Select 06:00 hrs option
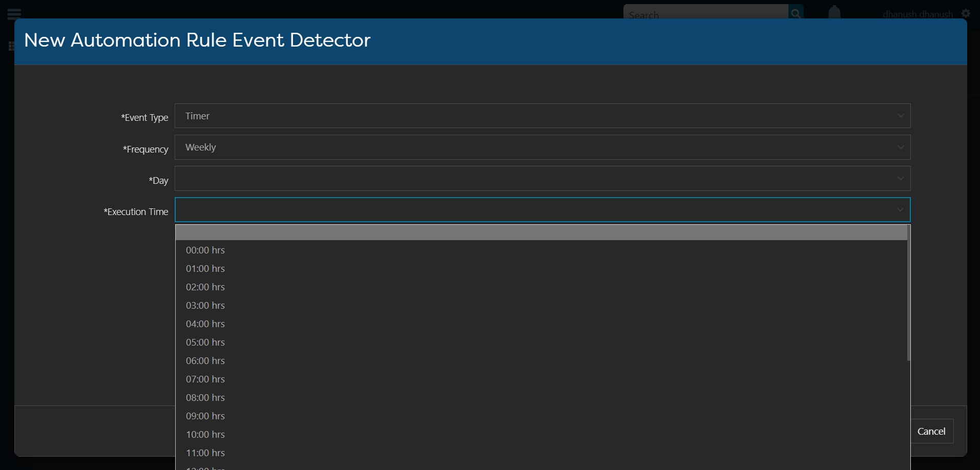Screen dimensions: 980x470 tap(205, 360)
